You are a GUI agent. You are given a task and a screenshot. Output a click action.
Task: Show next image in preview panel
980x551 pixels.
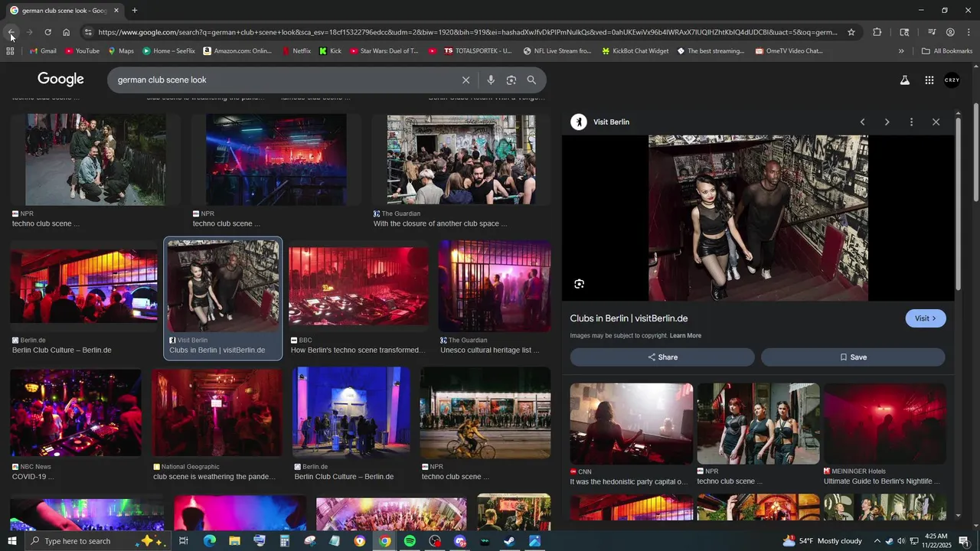coord(887,122)
